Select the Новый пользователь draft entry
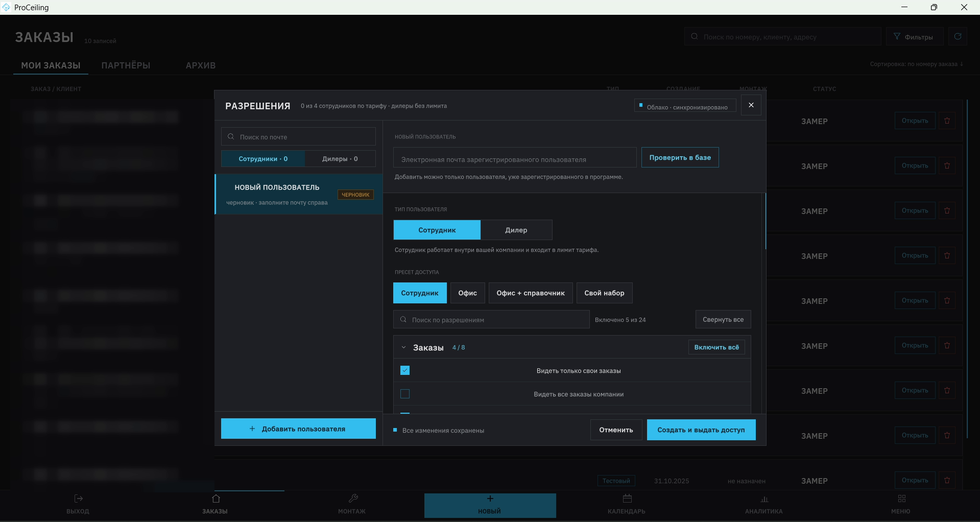This screenshot has height=522, width=980. click(x=298, y=194)
